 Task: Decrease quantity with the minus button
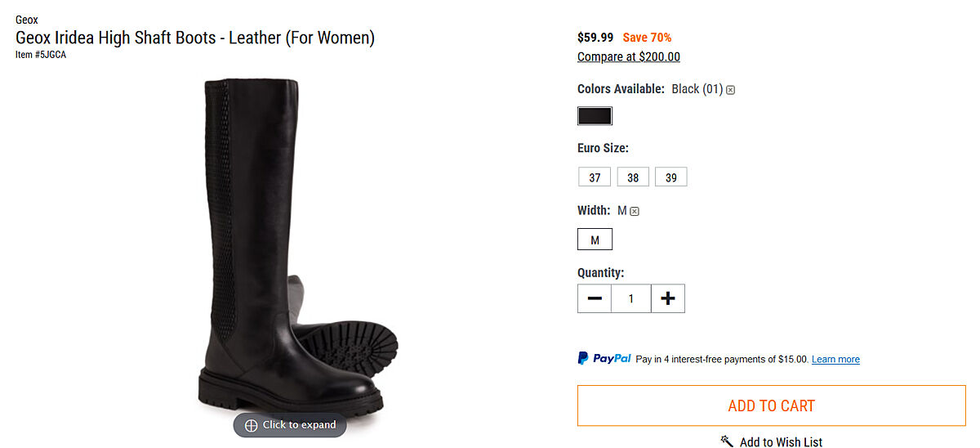click(x=595, y=298)
